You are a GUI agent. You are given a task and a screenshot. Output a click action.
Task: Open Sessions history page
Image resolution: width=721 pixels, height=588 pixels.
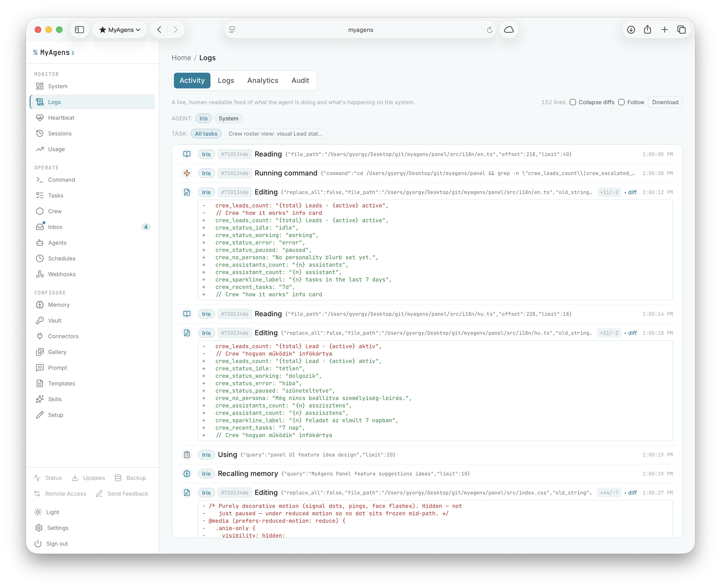coord(92,133)
